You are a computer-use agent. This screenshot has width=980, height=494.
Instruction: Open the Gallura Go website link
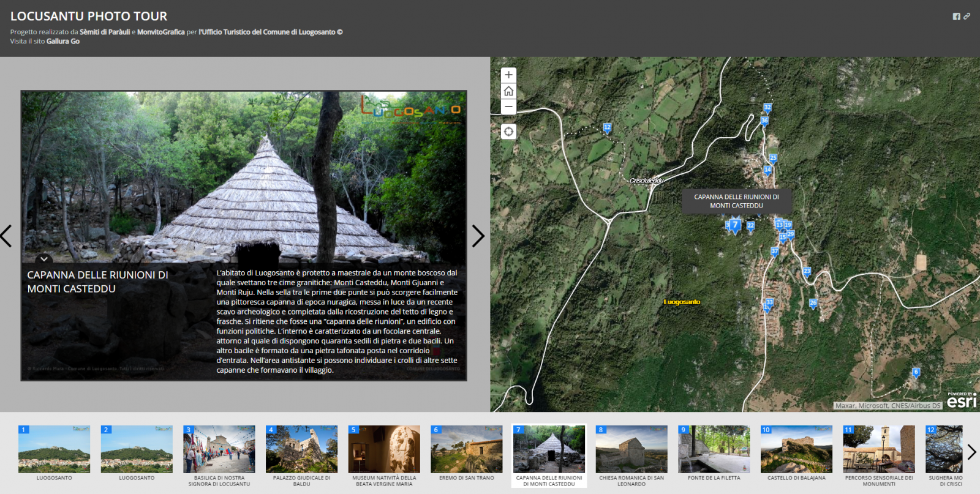[x=63, y=42]
